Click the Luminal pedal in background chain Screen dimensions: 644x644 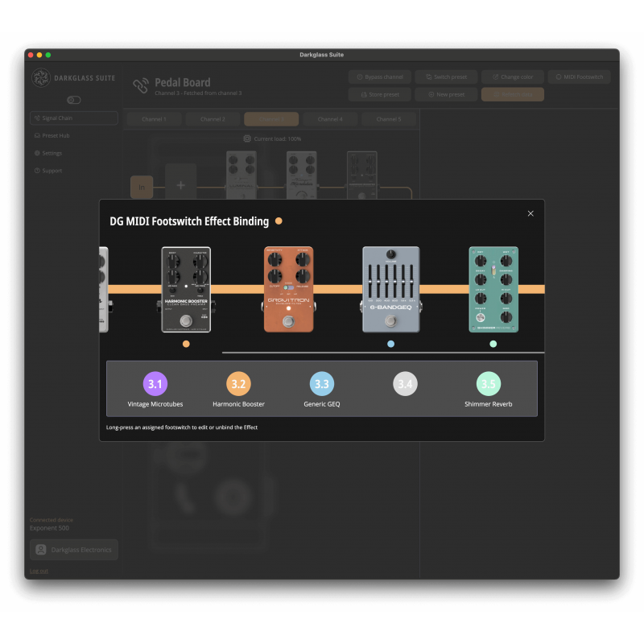tap(242, 175)
